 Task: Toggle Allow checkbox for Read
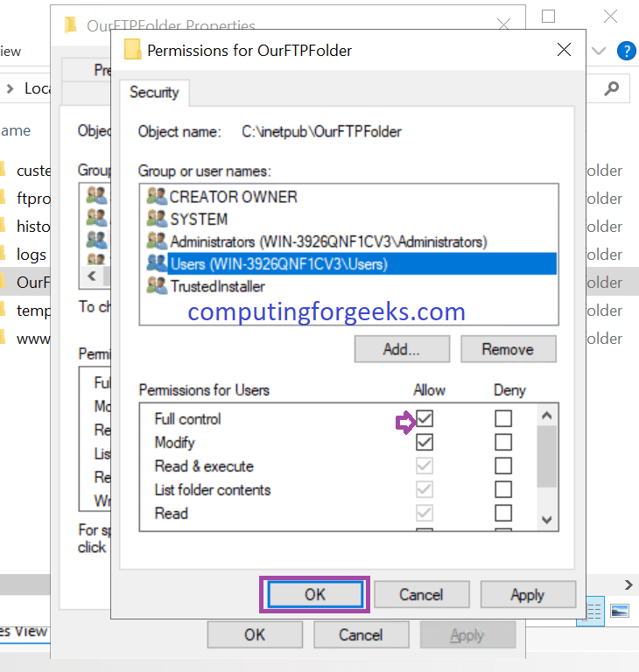pyautogui.click(x=425, y=513)
